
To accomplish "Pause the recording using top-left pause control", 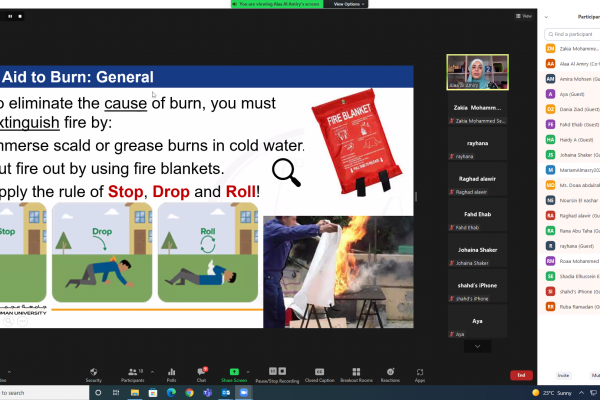I will point(10,16).
